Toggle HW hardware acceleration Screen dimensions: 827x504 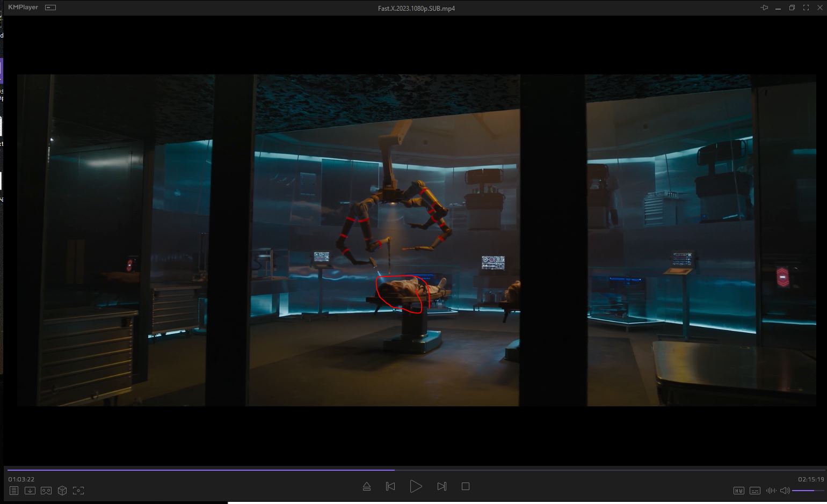[739, 491]
